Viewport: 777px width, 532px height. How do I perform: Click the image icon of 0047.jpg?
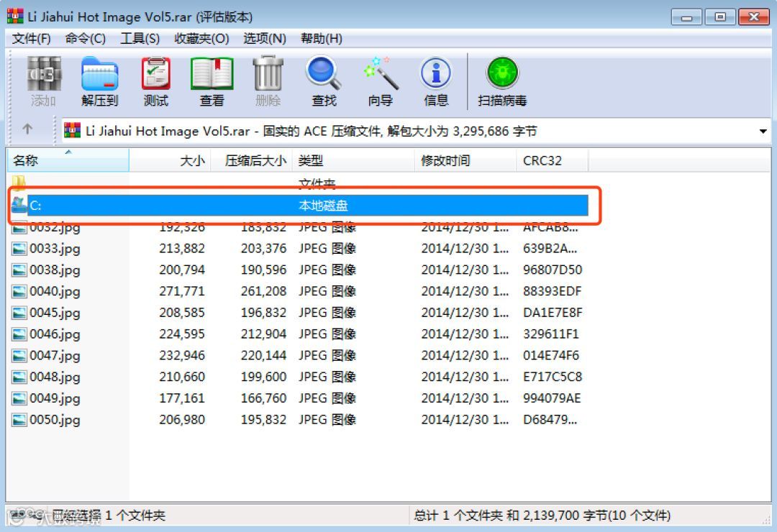click(19, 355)
